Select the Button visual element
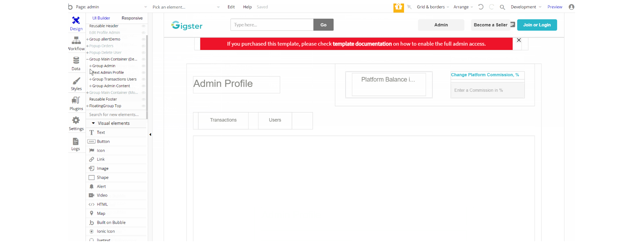 (116, 141)
